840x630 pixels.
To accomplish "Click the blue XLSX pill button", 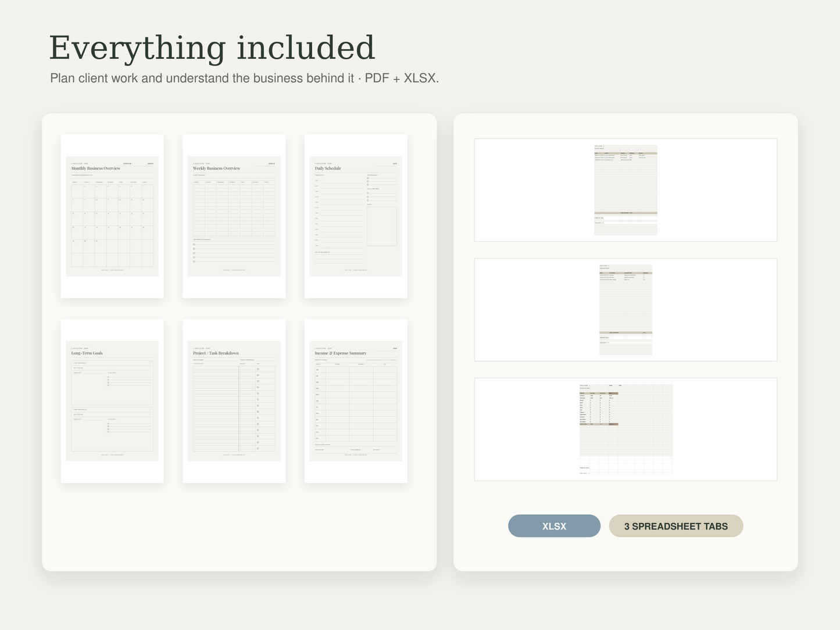I will click(x=554, y=526).
